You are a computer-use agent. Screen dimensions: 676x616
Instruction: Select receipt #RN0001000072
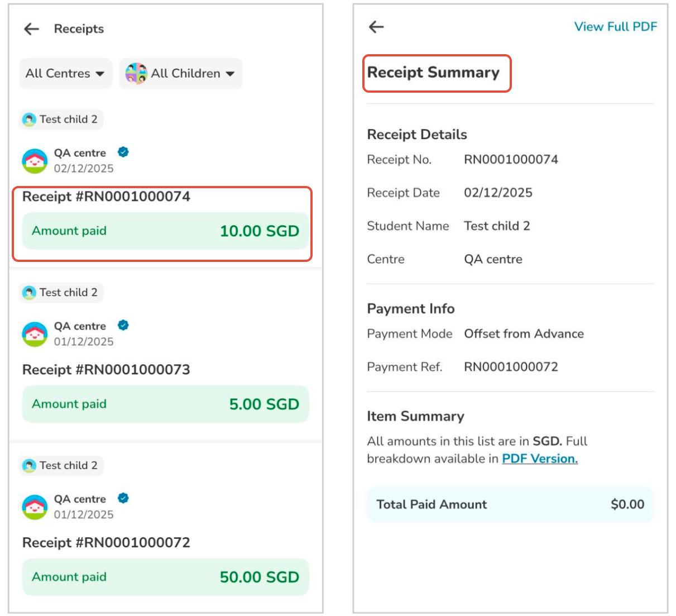click(x=106, y=543)
